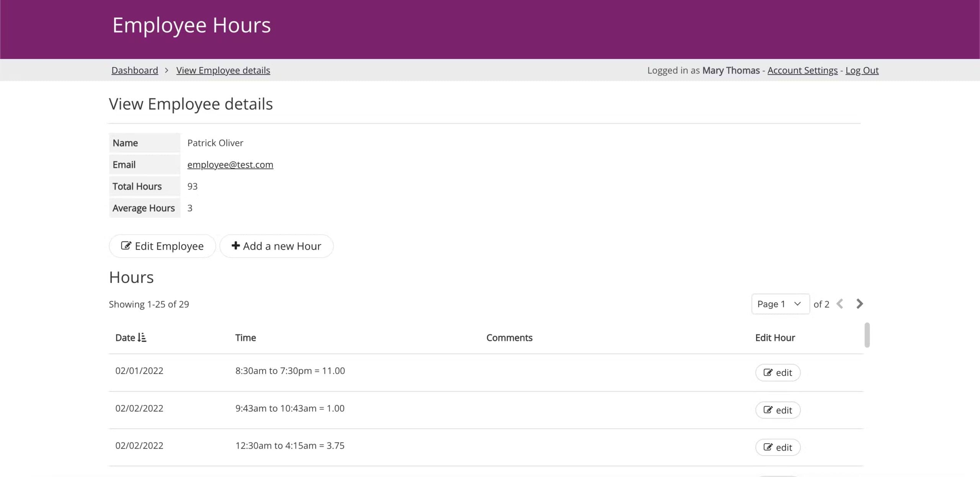Click the Employee Hours site title
The image size is (980, 477).
[x=191, y=25]
